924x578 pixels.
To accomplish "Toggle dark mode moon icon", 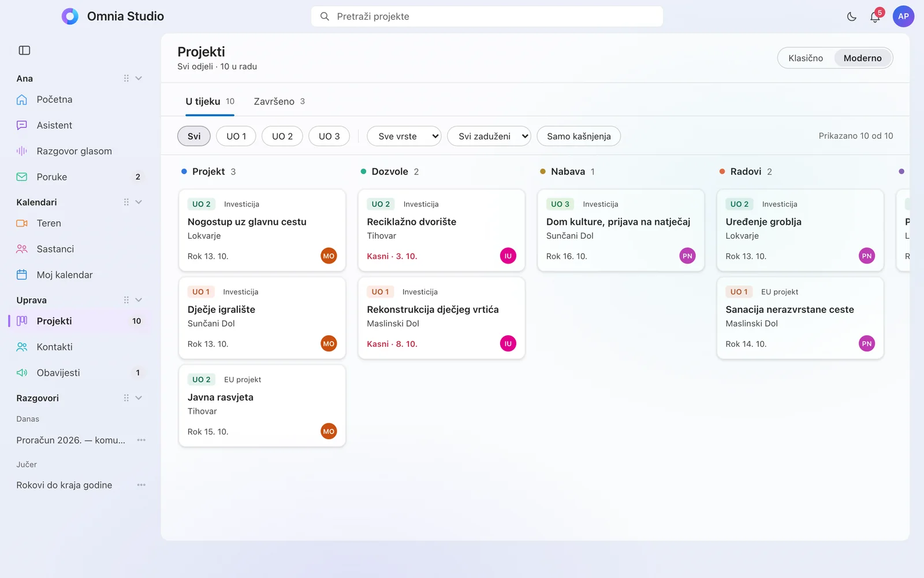I will (x=851, y=17).
